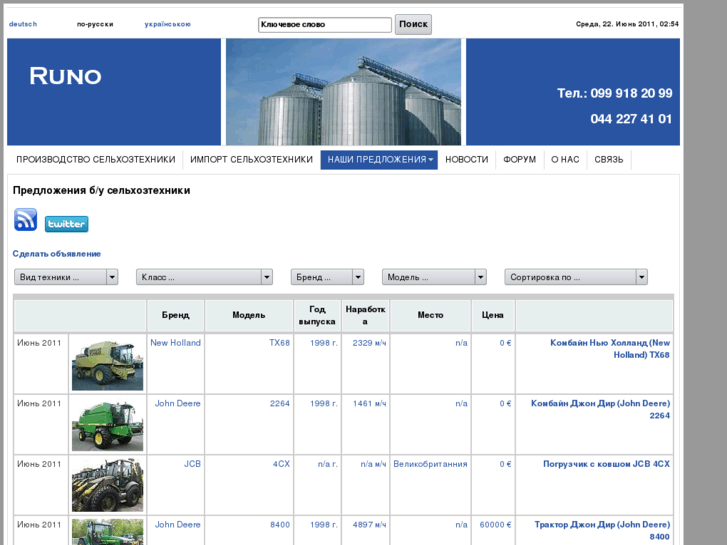The height and width of the screenshot is (545, 727).
Task: Expand the Вид техники dropdown
Action: pos(66,277)
